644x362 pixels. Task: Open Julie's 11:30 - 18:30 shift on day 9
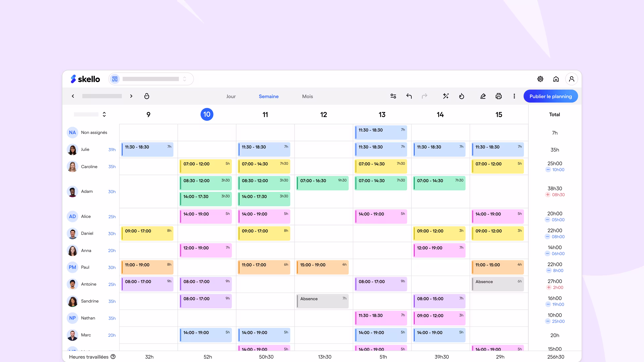tap(148, 149)
